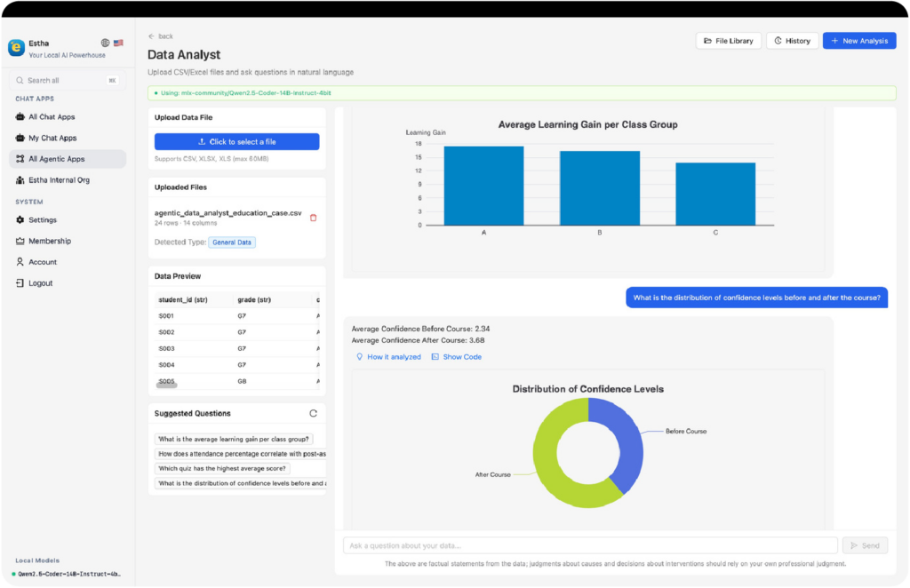Click the Ask a question input field
Screen dimensions: 910x588
pyautogui.click(x=590, y=545)
